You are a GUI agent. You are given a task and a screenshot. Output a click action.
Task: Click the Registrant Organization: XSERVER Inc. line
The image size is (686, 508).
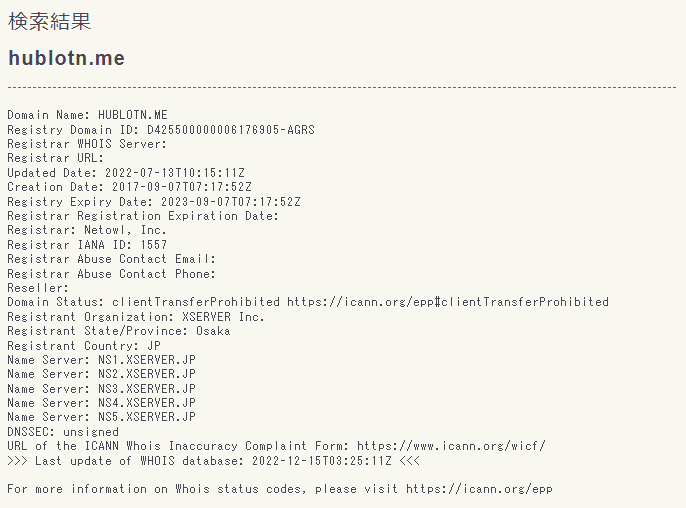click(136, 316)
